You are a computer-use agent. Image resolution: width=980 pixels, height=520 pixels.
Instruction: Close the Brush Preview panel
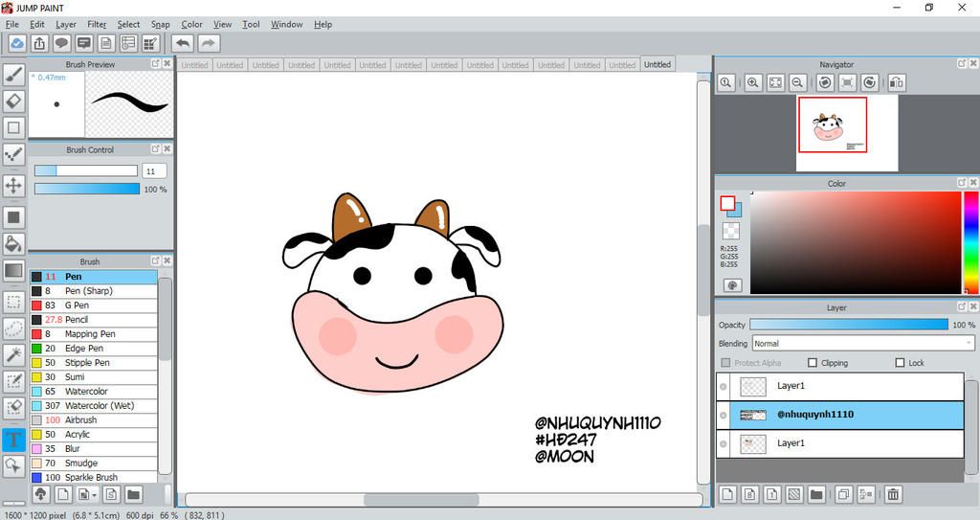pyautogui.click(x=167, y=63)
